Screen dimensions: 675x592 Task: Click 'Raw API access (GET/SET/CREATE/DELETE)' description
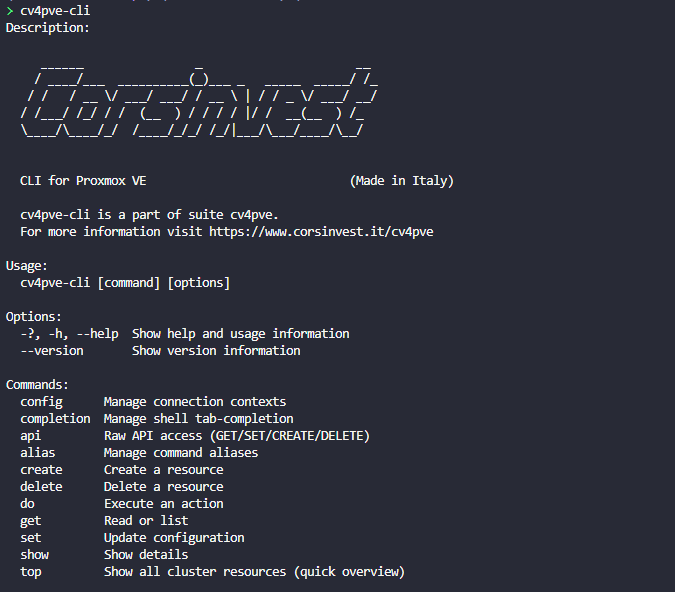pyautogui.click(x=237, y=436)
